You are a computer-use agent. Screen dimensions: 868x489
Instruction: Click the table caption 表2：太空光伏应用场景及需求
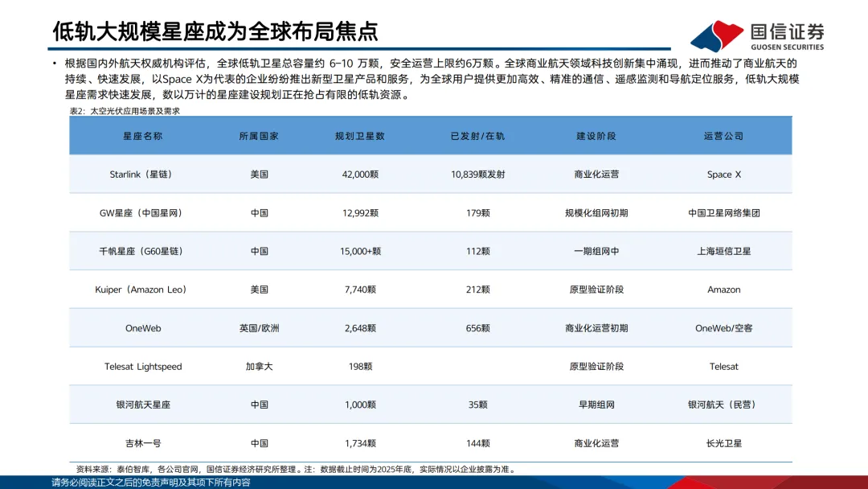pos(125,111)
